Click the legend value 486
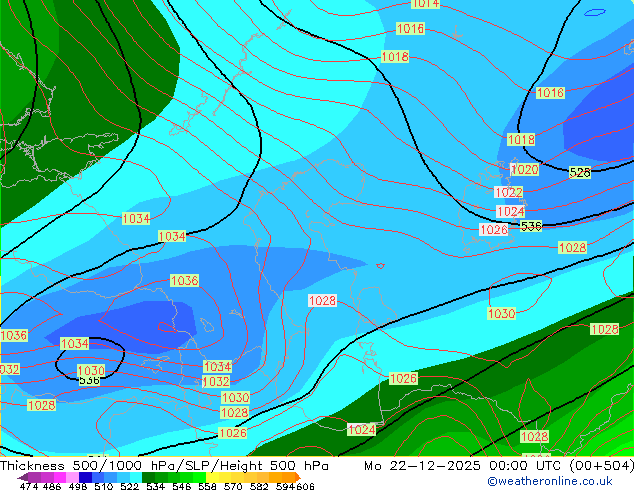The width and height of the screenshot is (634, 490). tap(52, 486)
